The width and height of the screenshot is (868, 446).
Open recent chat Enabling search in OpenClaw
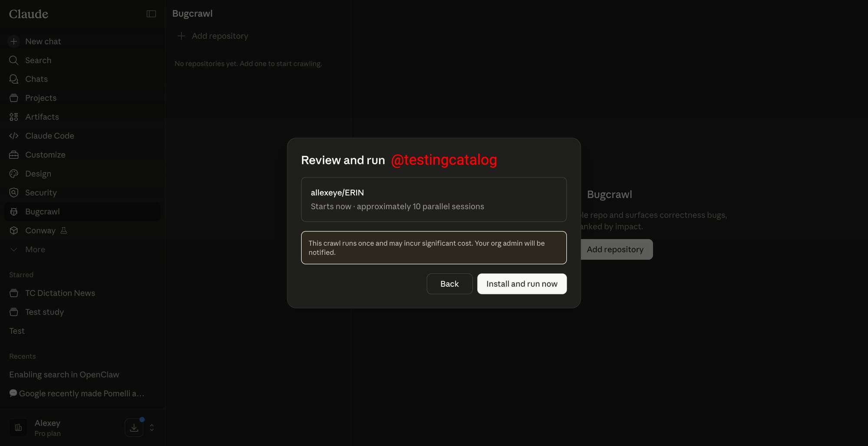(82, 374)
